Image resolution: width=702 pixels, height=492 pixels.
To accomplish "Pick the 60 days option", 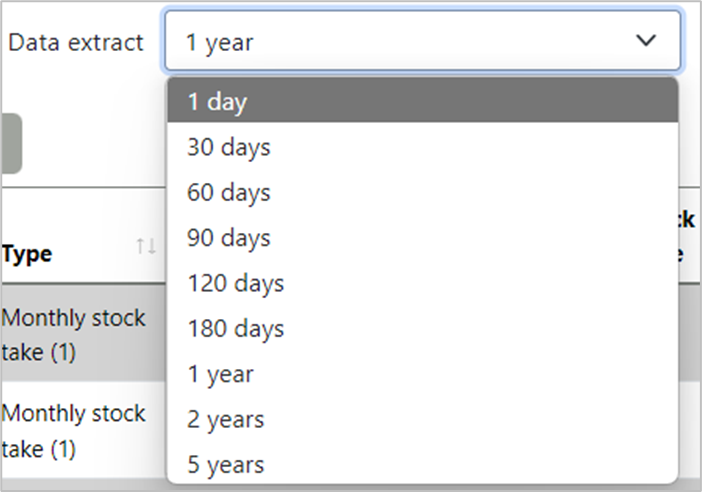I will [422, 193].
